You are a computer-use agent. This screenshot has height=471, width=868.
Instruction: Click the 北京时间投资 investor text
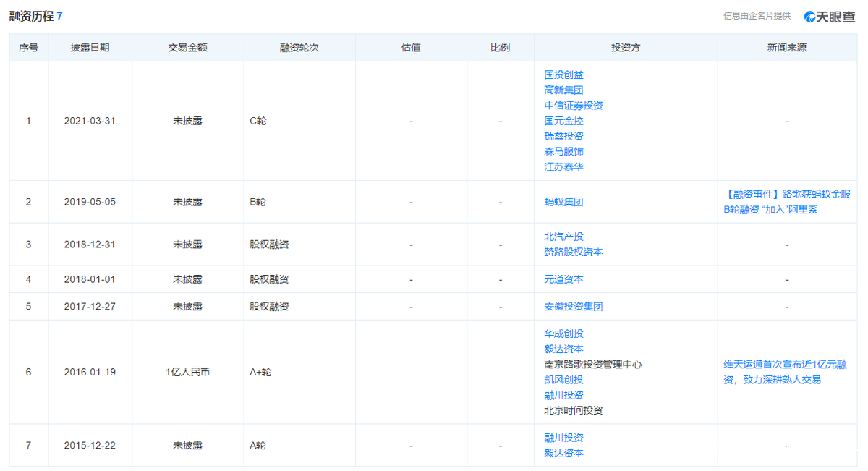(574, 410)
